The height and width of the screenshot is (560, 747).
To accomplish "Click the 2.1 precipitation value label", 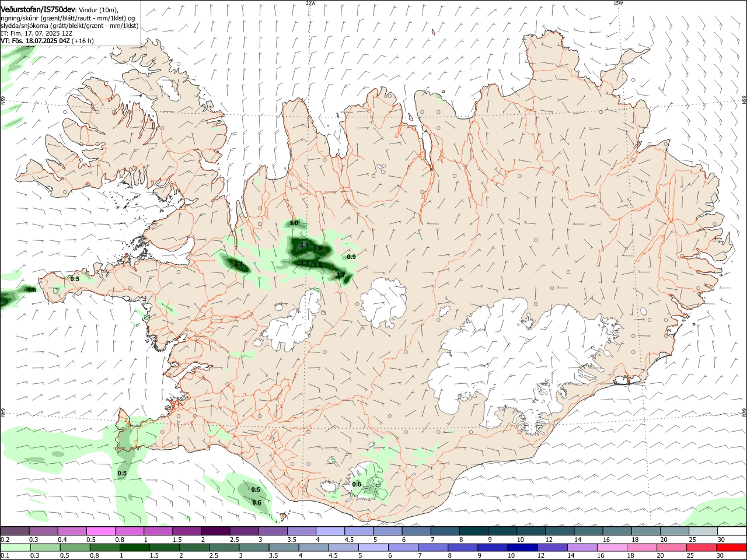I will (x=239, y=264).
